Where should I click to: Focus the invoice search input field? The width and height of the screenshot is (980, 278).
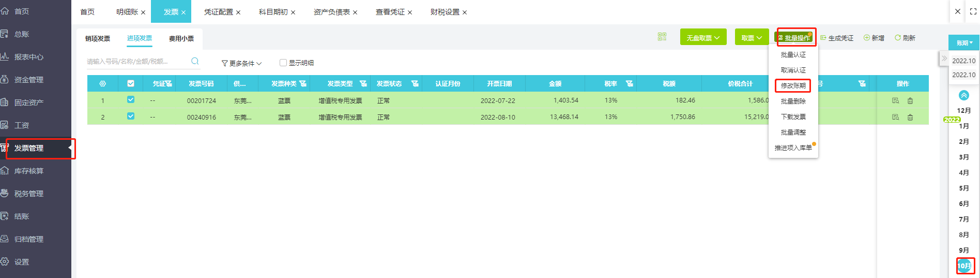137,62
